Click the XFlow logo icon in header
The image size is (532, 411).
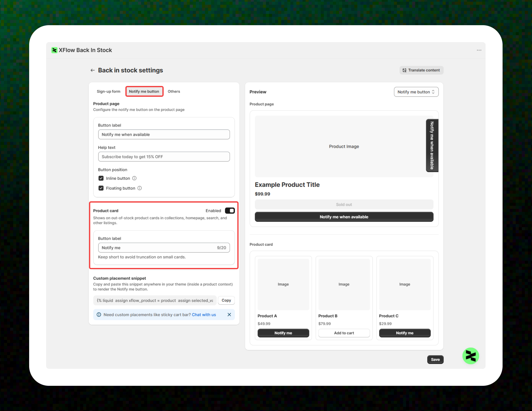(x=54, y=50)
